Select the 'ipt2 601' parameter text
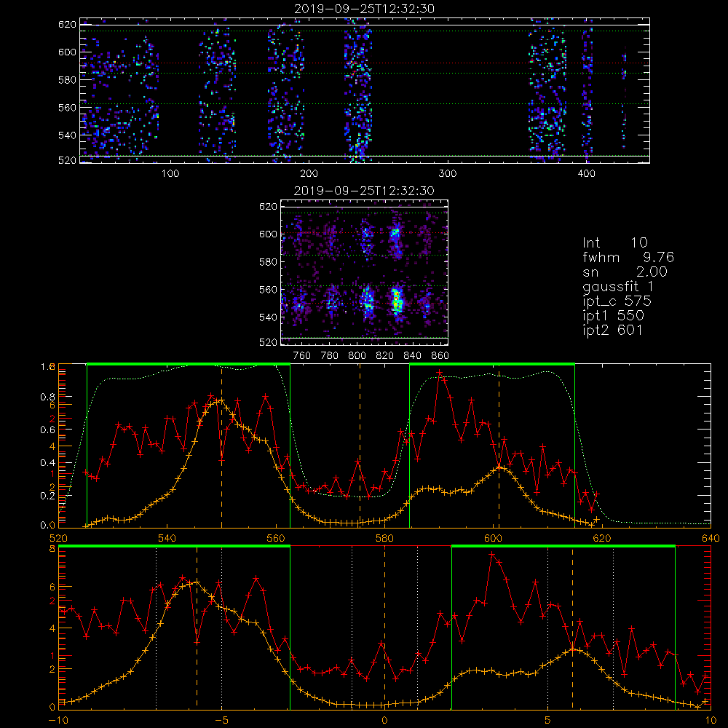The height and width of the screenshot is (728, 728). coord(612,330)
